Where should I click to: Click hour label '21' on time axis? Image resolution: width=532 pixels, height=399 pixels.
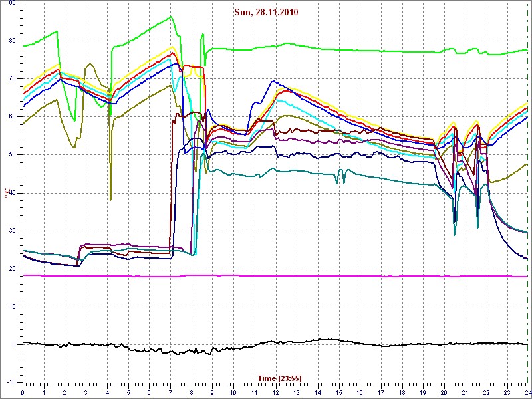tap(465, 394)
